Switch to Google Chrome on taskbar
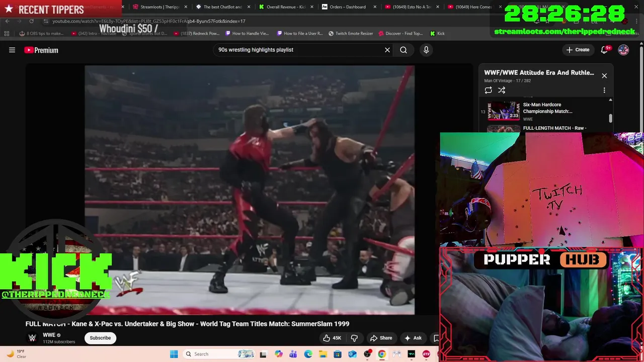Screen dimensions: 644x362 pos(382,354)
